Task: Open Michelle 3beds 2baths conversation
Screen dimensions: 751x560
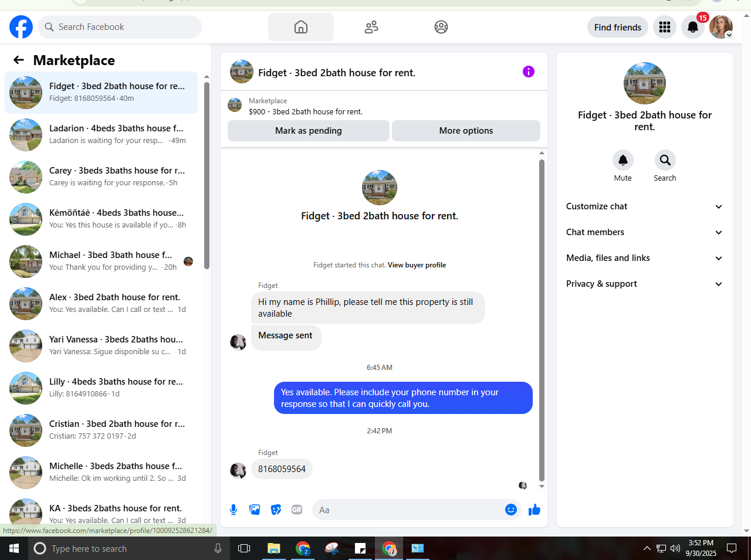Action: click(x=101, y=473)
